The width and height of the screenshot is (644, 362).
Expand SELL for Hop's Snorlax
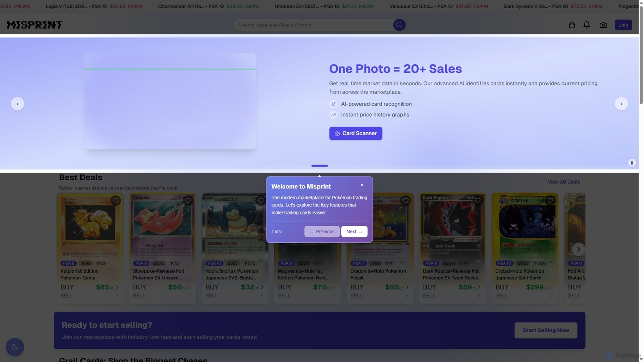[x=234, y=296]
